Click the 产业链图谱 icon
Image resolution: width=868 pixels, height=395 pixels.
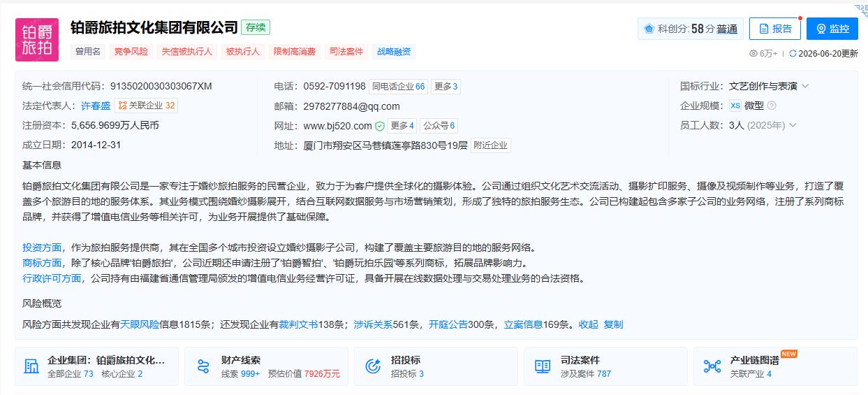tap(712, 366)
